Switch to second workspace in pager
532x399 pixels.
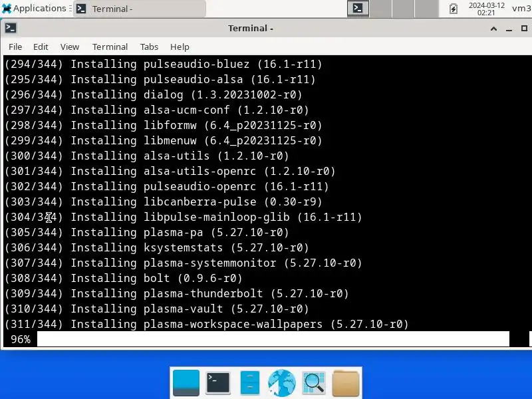pyautogui.click(x=380, y=8)
